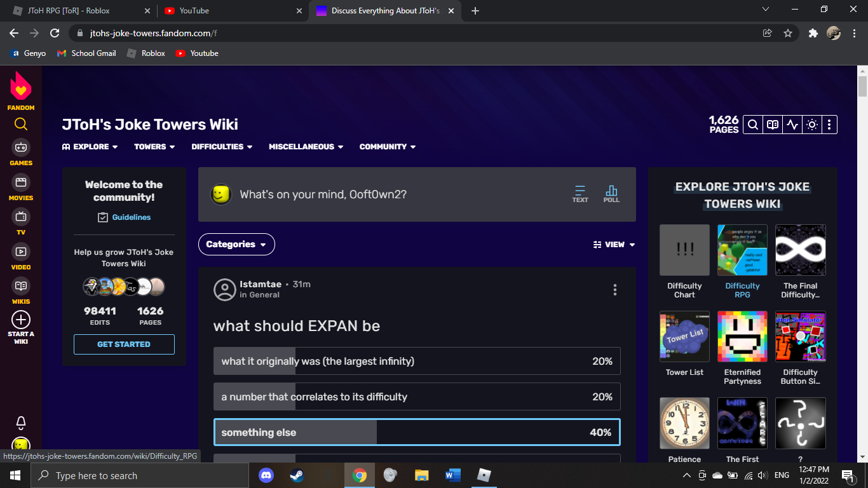Expand the Explore menu
The width and height of the screenshot is (868, 488).
90,147
